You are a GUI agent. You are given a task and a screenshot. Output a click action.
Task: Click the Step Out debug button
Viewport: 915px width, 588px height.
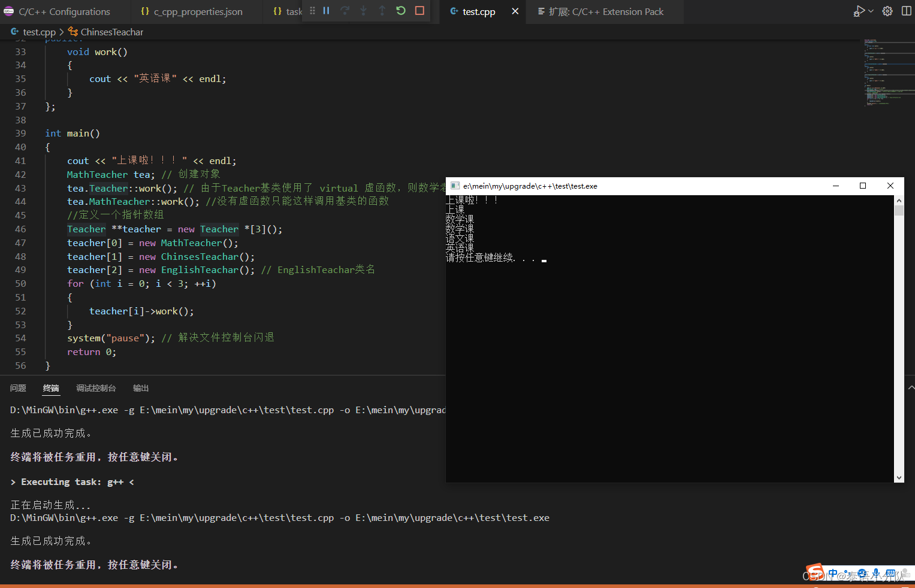(x=382, y=11)
